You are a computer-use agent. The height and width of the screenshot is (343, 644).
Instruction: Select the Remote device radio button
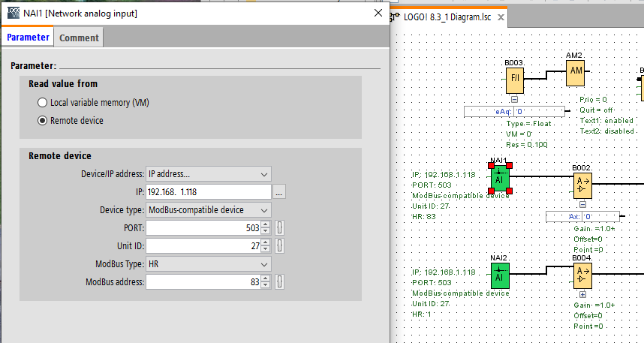[x=43, y=120]
